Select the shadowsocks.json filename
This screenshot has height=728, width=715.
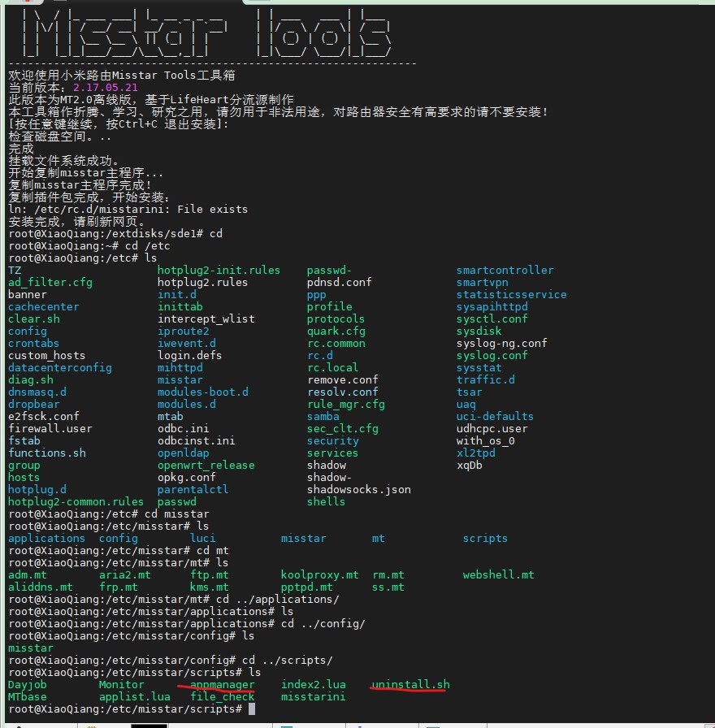pos(357,489)
